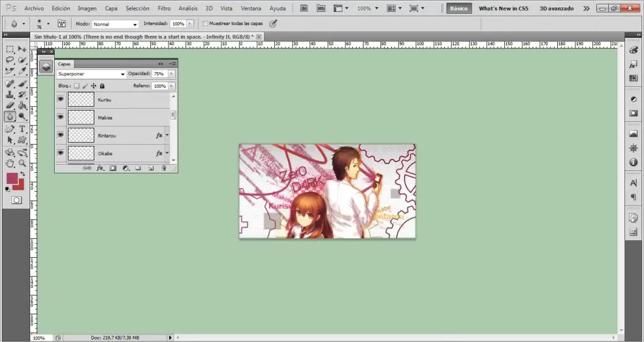Select the Blur tool in toolbox
Viewport: 644px width, 342px height.
10,116
